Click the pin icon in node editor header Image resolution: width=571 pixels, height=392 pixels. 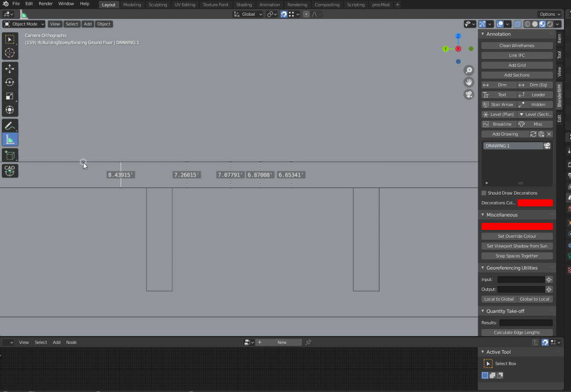[x=308, y=342]
